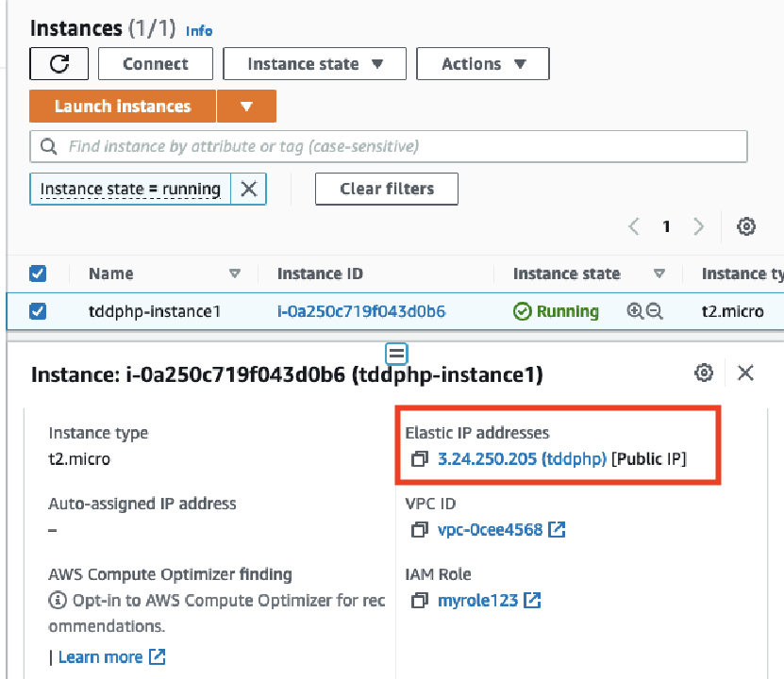
Task: Open instance link i-0a250c719f043d0b6
Action: pyautogui.click(x=361, y=311)
